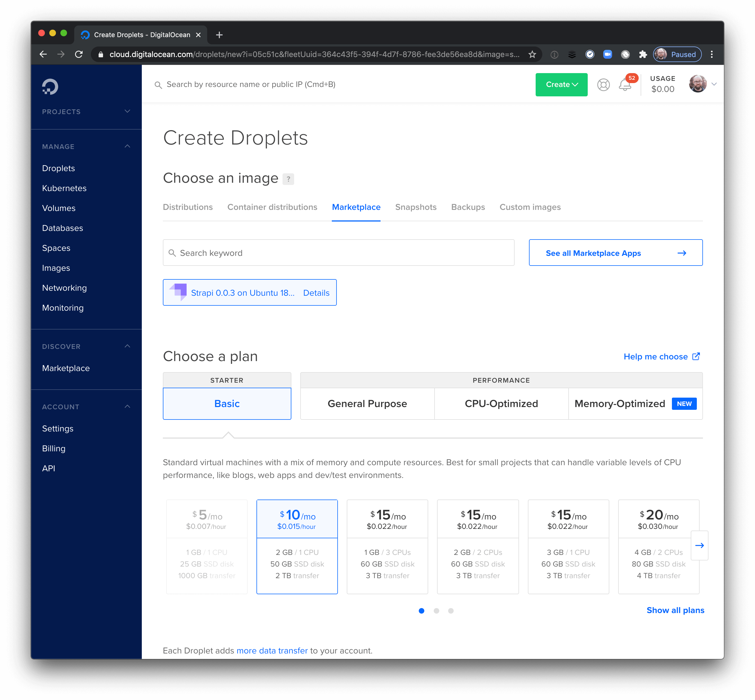
Task: Collapse the ACCOUNT sidebar section
Action: point(127,406)
